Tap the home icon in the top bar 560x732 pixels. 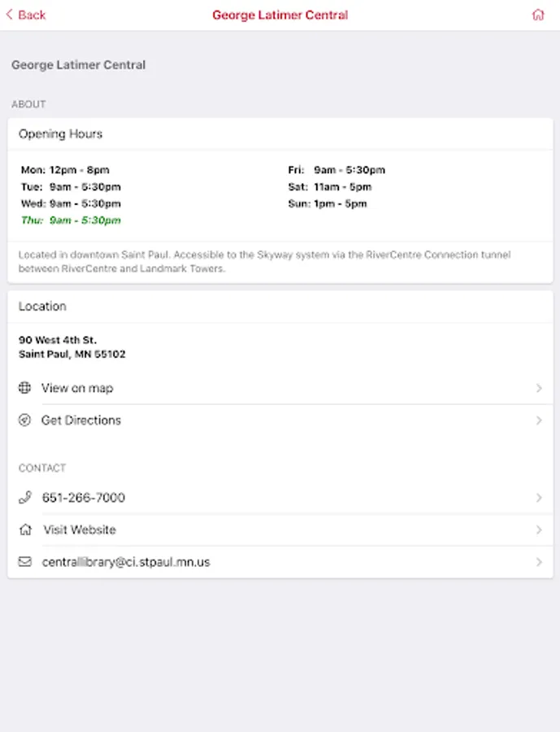[538, 15]
